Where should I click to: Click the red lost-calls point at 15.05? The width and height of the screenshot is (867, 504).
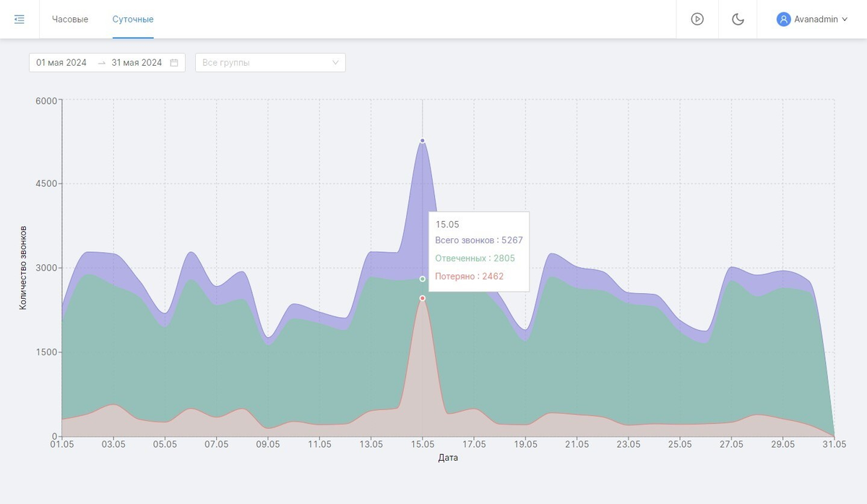[x=423, y=298]
